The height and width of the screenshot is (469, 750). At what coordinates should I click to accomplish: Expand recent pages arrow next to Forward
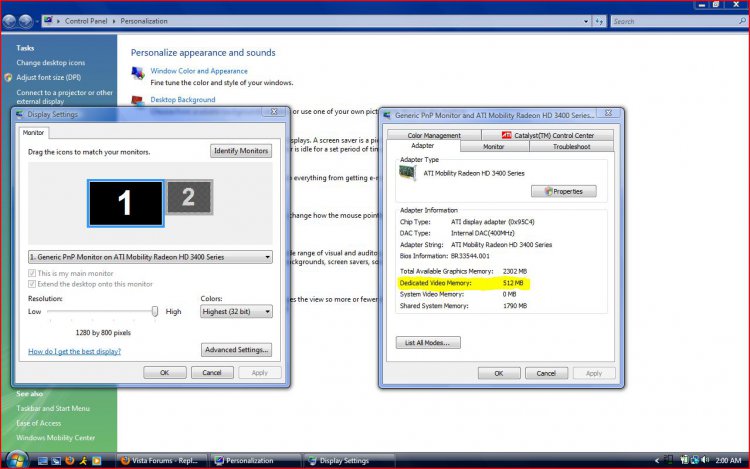pos(37,22)
